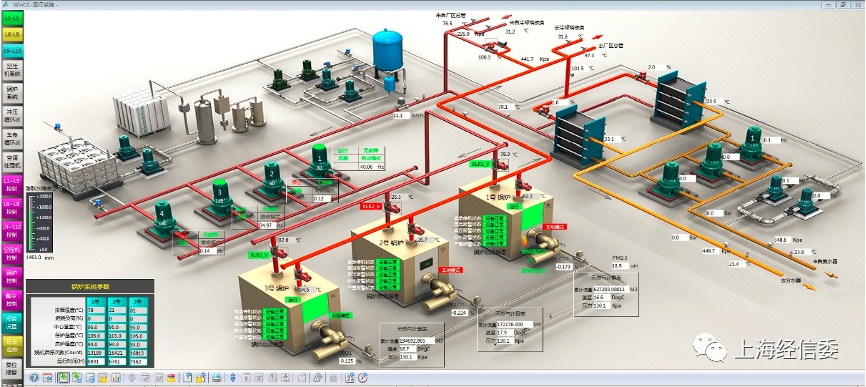The height and width of the screenshot is (387, 866).
Task: Click the boiler system parameter table header
Action: click(90, 287)
